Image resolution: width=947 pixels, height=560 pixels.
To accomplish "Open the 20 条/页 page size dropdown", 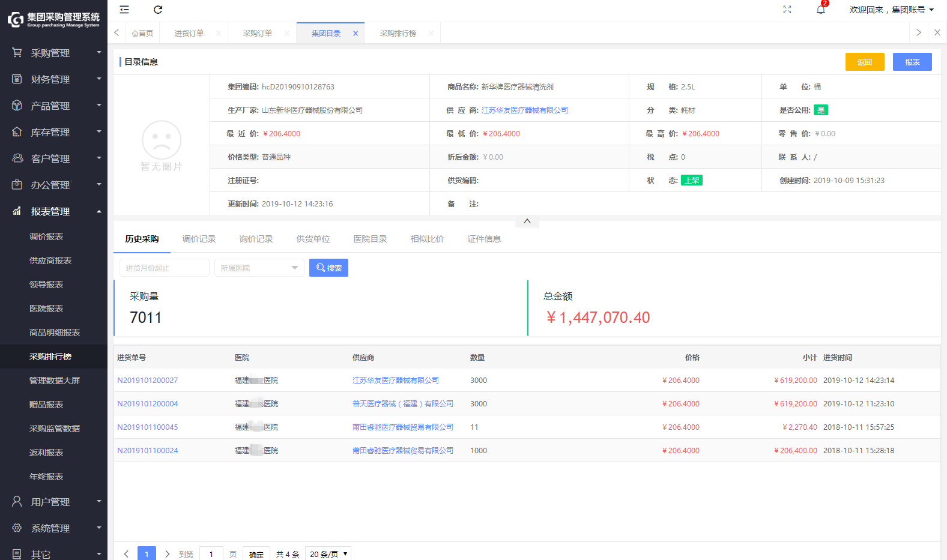I will (328, 554).
